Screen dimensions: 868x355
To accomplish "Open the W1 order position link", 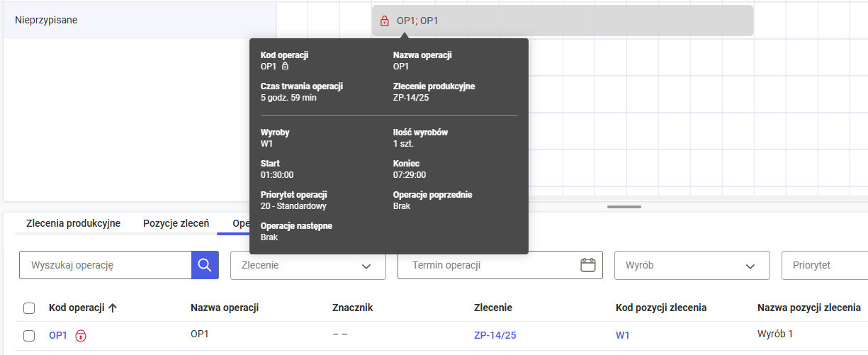I will (622, 335).
